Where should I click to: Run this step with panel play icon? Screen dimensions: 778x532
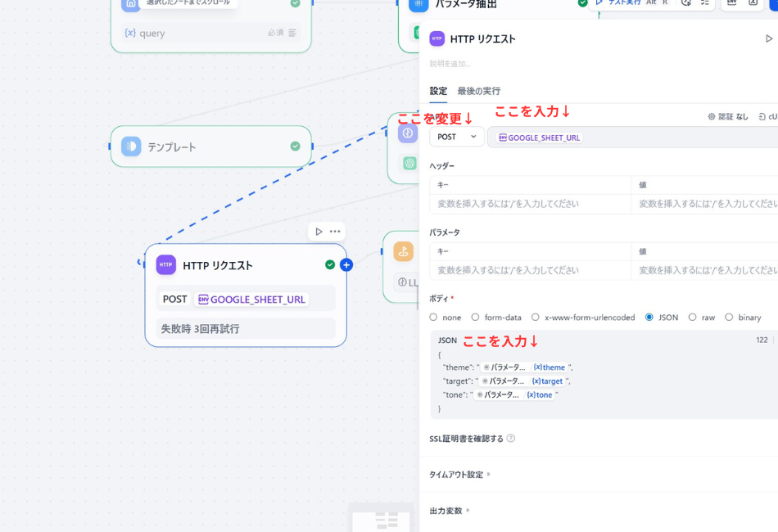point(768,38)
